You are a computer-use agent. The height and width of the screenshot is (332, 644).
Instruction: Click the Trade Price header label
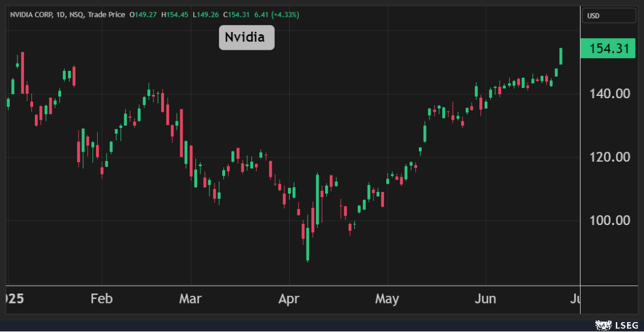[106, 15]
